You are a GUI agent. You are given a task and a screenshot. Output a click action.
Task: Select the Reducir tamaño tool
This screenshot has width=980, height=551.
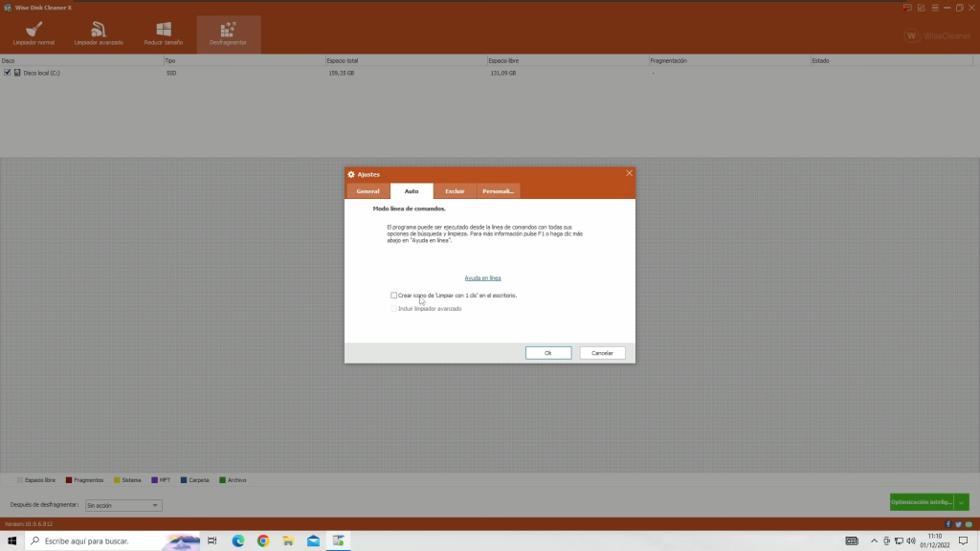pos(163,33)
